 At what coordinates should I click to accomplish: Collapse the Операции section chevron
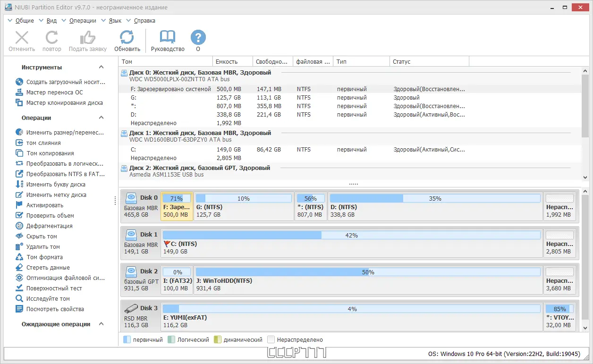point(101,118)
